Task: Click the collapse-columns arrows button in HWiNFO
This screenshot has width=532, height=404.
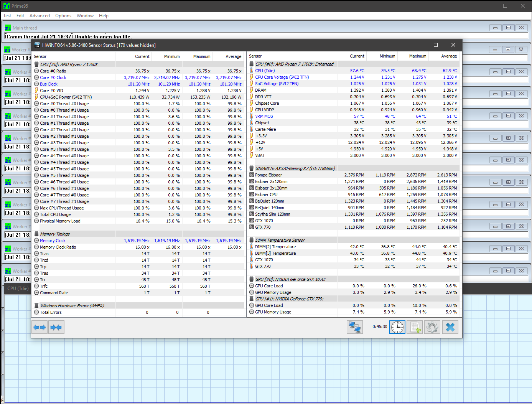Action: pyautogui.click(x=56, y=327)
